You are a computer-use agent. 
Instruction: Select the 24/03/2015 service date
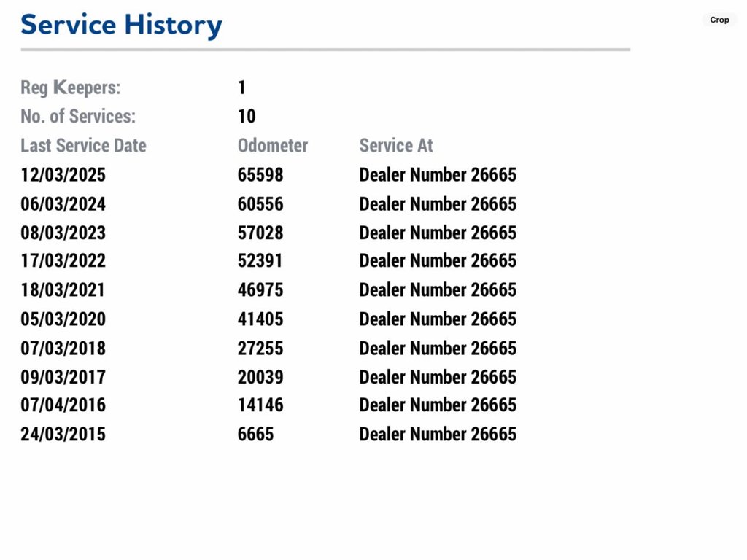pos(63,435)
